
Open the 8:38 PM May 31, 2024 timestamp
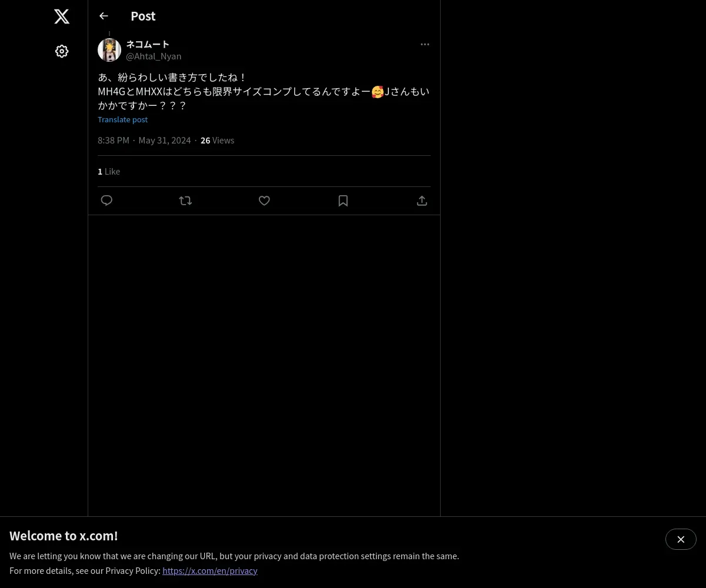(x=144, y=141)
